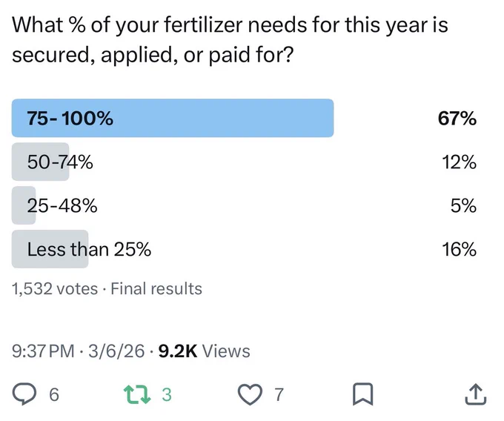
Task: Open the share upload icon
Action: click(475, 394)
